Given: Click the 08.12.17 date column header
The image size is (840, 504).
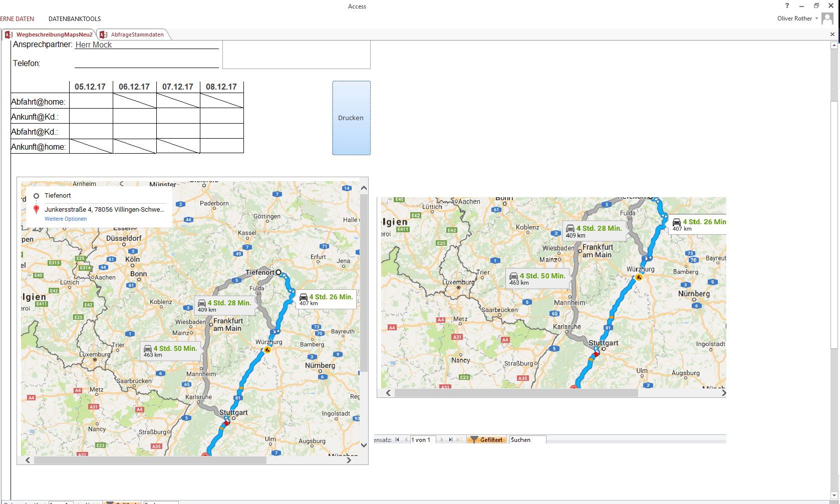Looking at the screenshot, I should [x=221, y=87].
